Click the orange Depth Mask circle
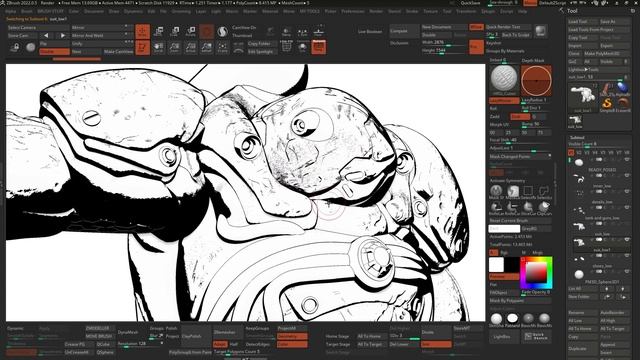The height and width of the screenshot is (360, 640). pyautogui.click(x=536, y=80)
